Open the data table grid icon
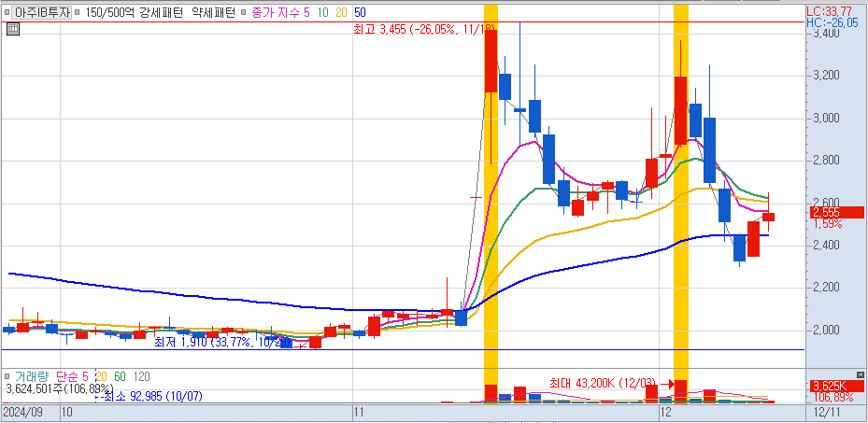 tap(13, 30)
